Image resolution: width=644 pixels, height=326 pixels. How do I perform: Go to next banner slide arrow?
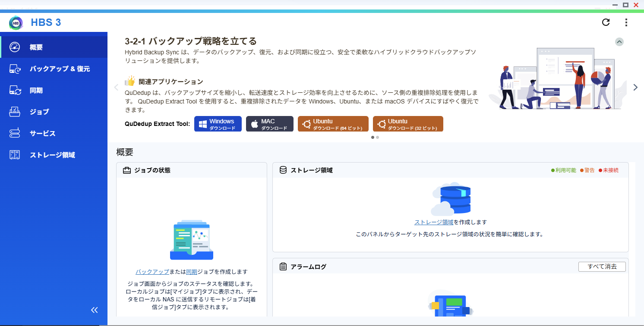635,87
